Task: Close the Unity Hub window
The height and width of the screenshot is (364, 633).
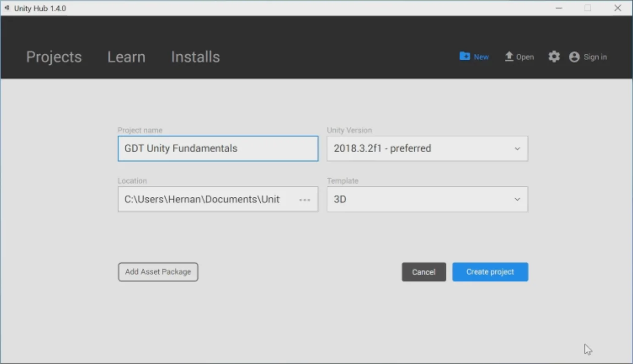Action: tap(617, 8)
